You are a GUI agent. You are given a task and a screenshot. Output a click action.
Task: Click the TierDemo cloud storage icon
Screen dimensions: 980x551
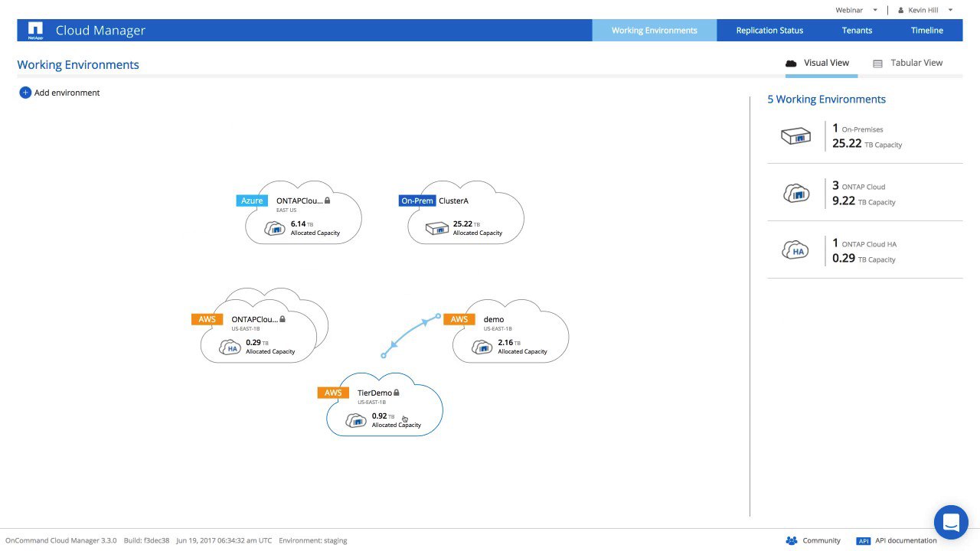point(356,420)
